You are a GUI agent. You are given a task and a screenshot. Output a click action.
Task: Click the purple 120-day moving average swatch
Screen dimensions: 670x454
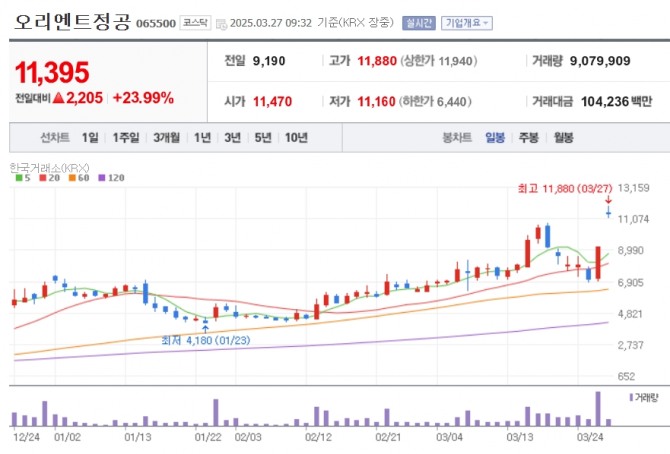[102, 178]
